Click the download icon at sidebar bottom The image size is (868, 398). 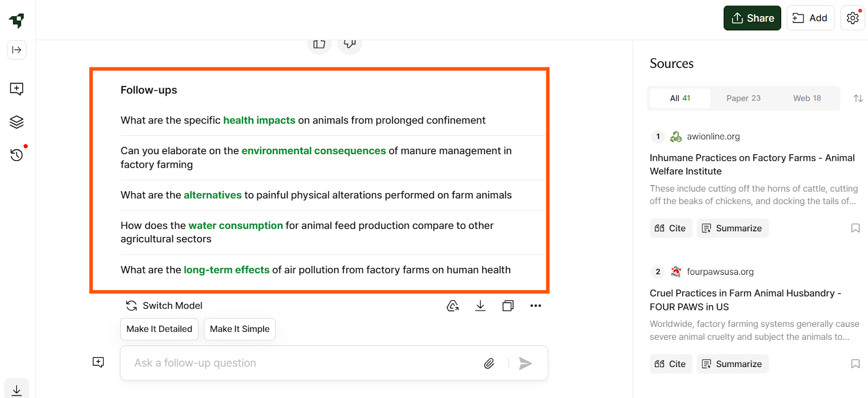pos(17,390)
